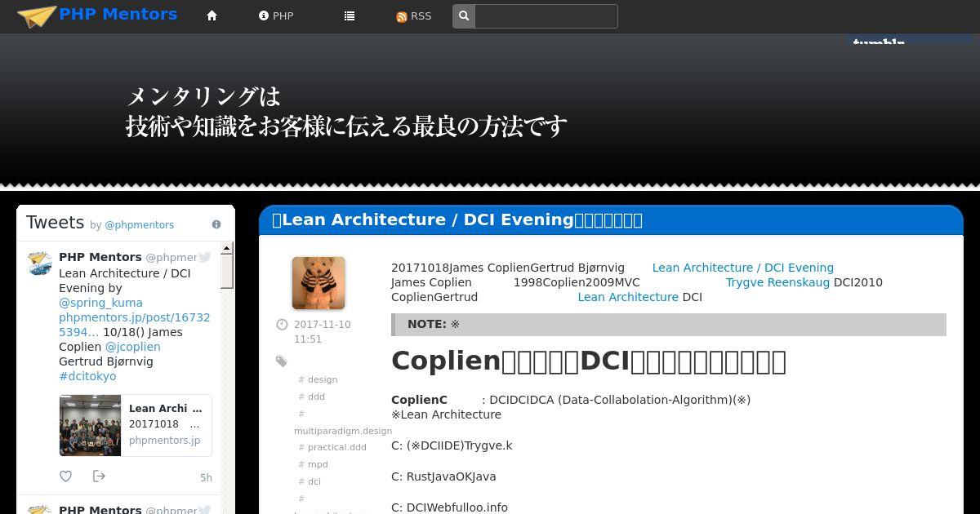Screen dimensions: 980x514
Task: Click the PHP Mentors site title
Action: click(118, 14)
